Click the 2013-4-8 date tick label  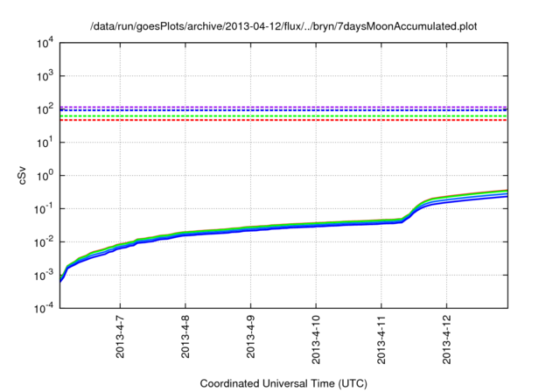185,336
